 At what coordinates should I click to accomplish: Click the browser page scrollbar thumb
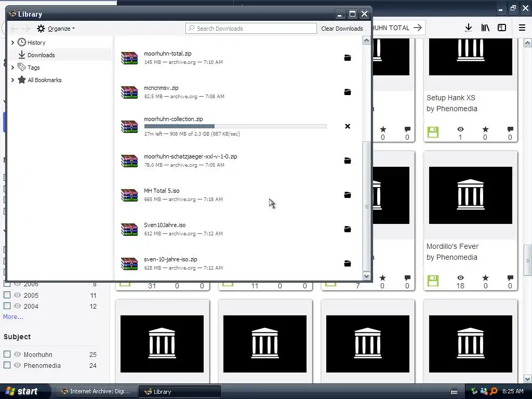click(528, 260)
